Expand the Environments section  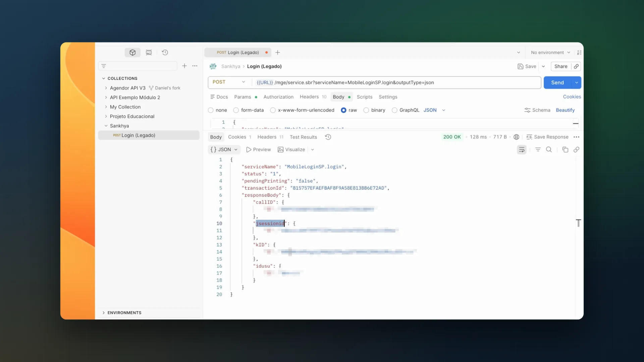[104, 313]
